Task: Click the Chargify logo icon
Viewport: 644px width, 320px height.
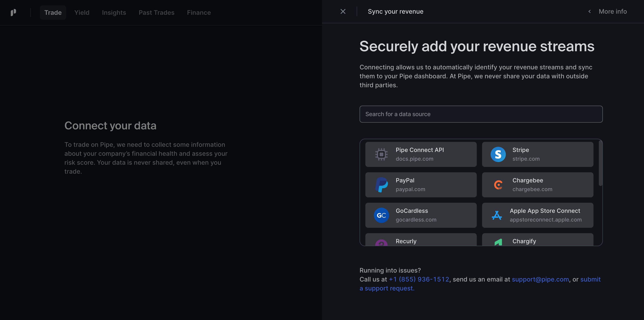Action: point(498,242)
